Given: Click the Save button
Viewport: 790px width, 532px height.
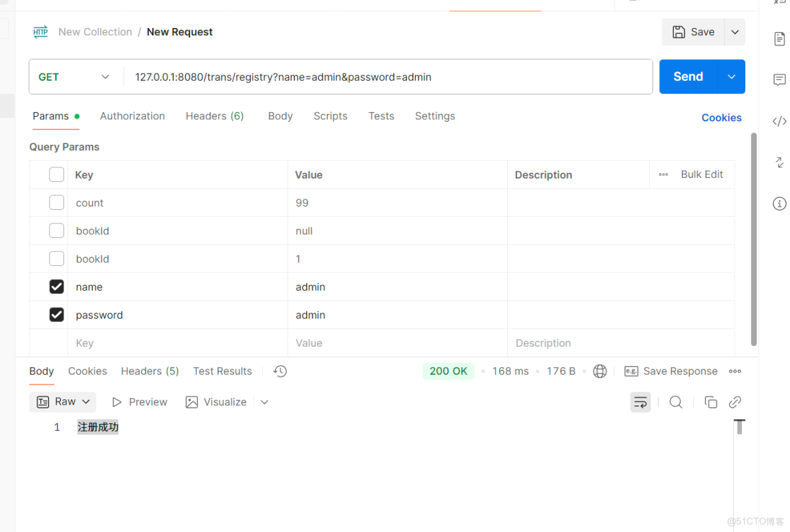Looking at the screenshot, I should coord(693,32).
